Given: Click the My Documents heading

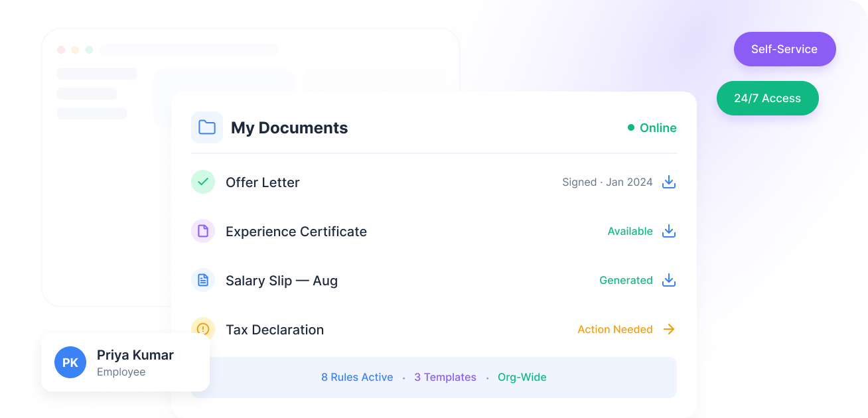Looking at the screenshot, I should pos(289,127).
